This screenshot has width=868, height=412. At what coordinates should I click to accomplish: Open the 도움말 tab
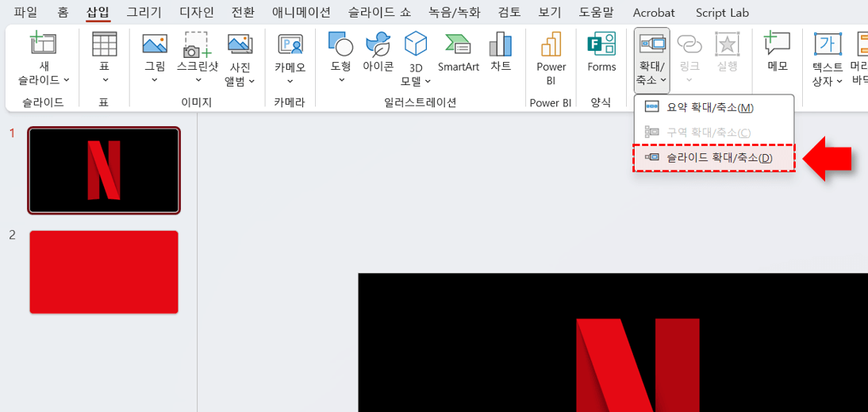click(x=597, y=12)
